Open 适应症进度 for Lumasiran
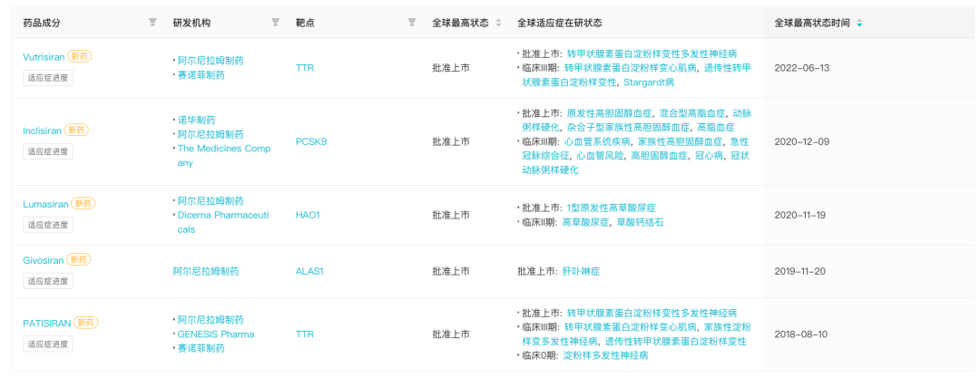The height and width of the screenshot is (378, 980). 48,225
